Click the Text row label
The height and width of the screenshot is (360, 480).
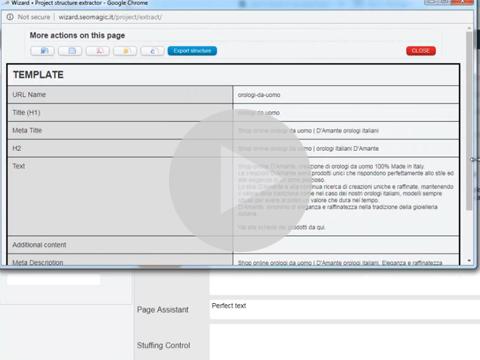(x=19, y=166)
